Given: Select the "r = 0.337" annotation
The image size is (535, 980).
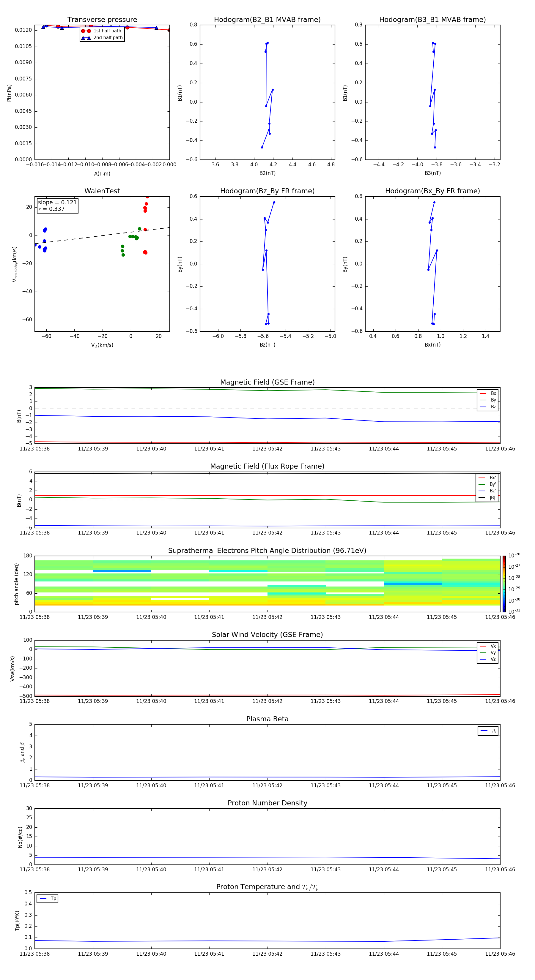Looking at the screenshot, I should (x=51, y=209).
